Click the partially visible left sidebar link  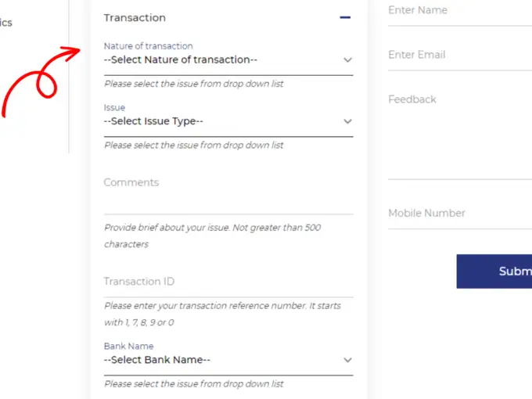[x=5, y=23]
